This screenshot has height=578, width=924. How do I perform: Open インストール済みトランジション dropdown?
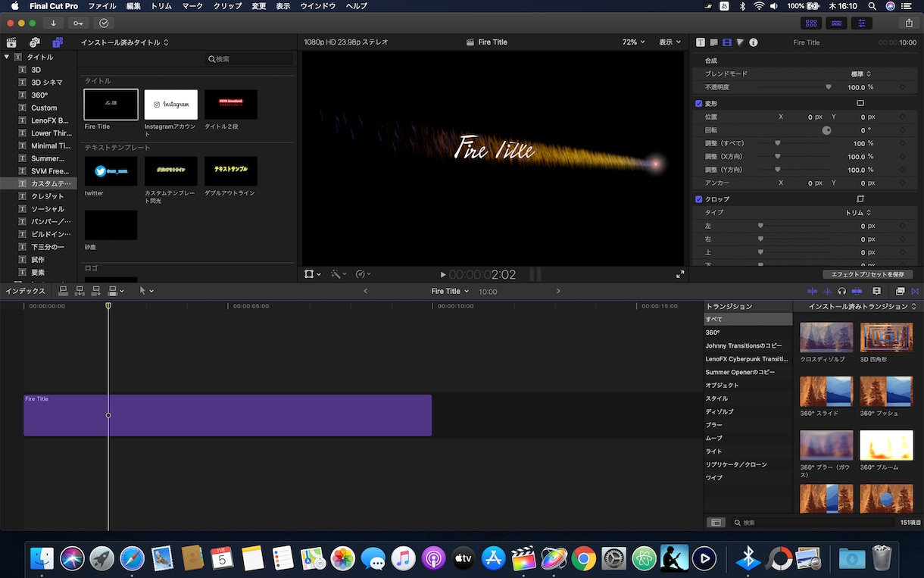(863, 307)
